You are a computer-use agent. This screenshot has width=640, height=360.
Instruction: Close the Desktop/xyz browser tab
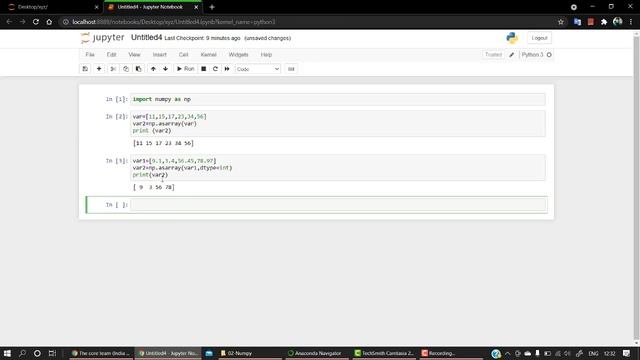[x=96, y=7]
